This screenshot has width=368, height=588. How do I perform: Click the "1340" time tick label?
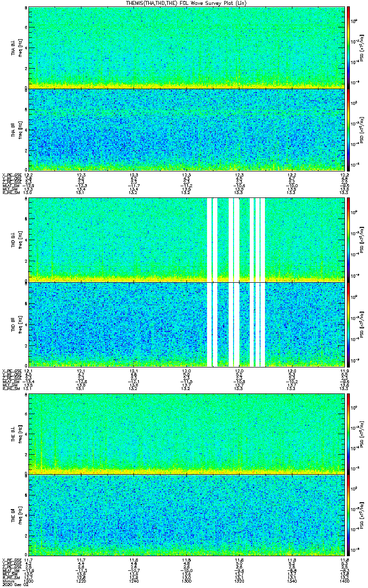(x=291, y=581)
